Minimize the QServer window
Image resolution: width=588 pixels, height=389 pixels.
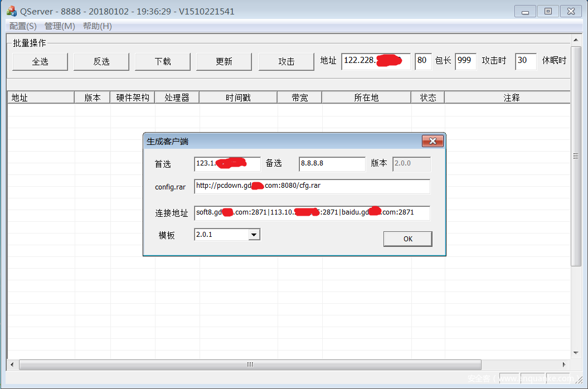coord(525,11)
